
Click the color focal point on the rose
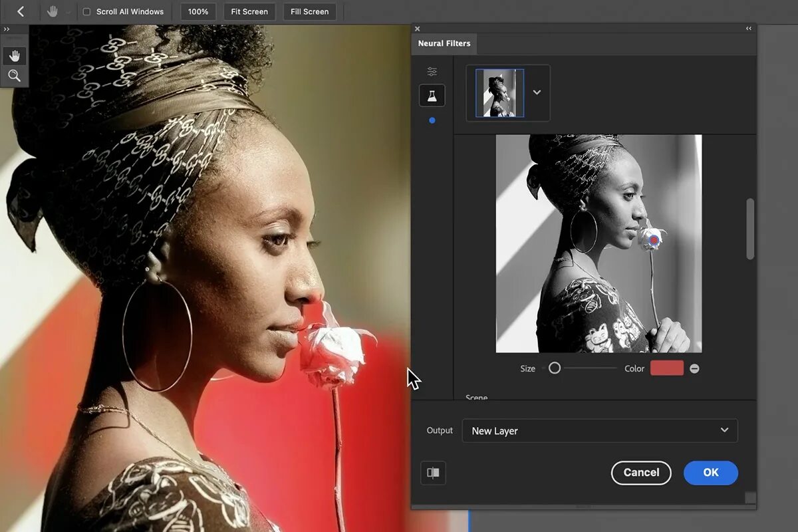(654, 240)
